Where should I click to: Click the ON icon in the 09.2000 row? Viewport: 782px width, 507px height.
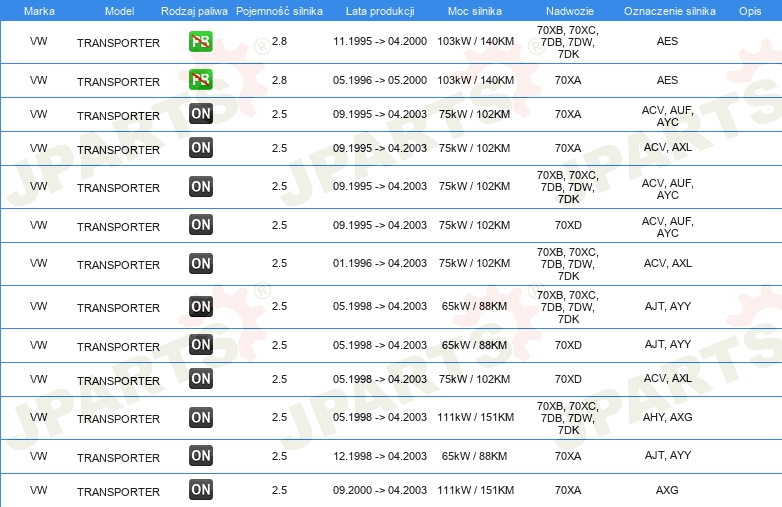(201, 490)
